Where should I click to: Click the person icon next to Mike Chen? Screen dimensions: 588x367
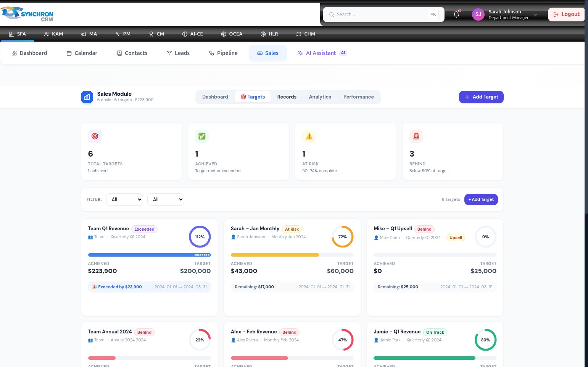coord(376,238)
